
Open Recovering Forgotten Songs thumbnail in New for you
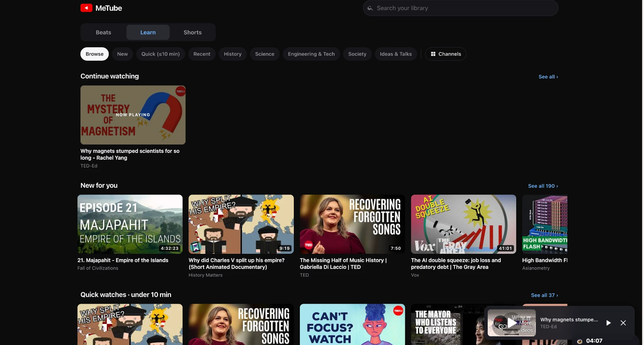tap(352, 224)
